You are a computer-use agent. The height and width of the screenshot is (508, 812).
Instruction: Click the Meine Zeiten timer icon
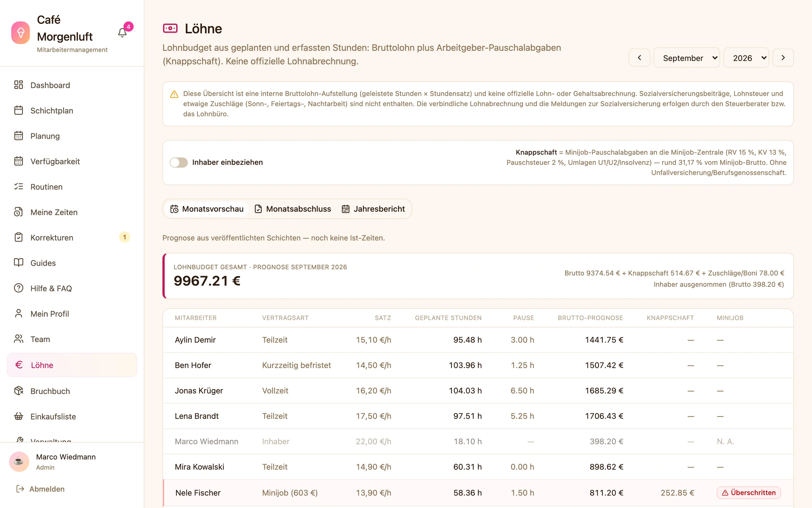click(x=19, y=212)
